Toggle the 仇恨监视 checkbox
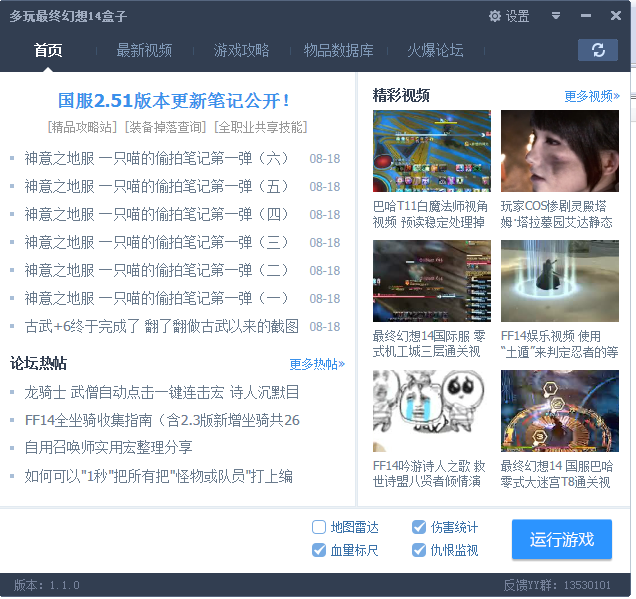Viewport: 636px width, 599px height. tap(419, 550)
